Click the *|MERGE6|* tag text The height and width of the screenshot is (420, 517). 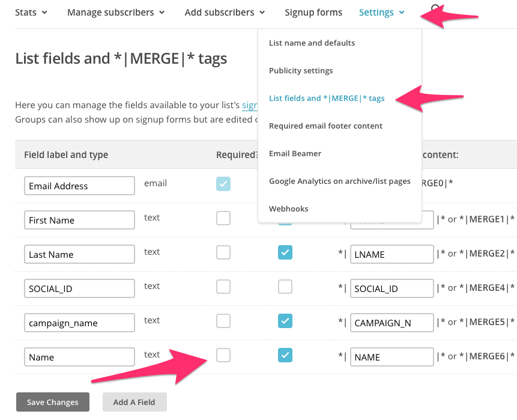tap(487, 356)
